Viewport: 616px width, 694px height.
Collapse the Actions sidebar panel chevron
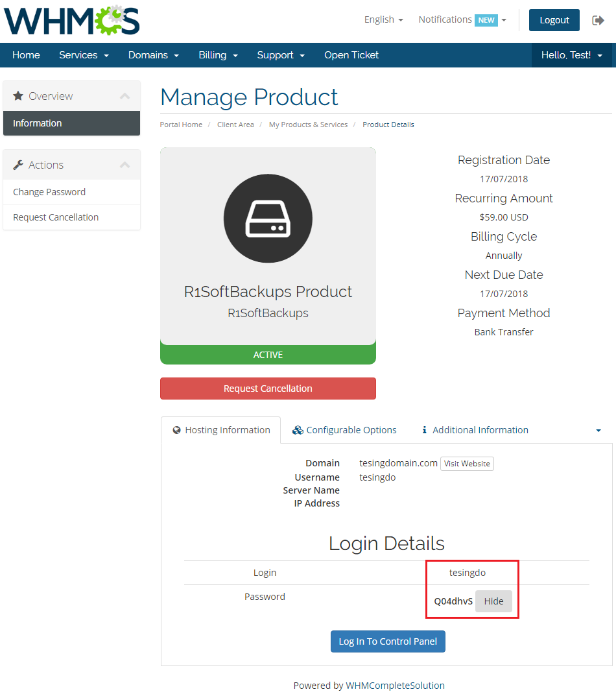click(x=124, y=165)
